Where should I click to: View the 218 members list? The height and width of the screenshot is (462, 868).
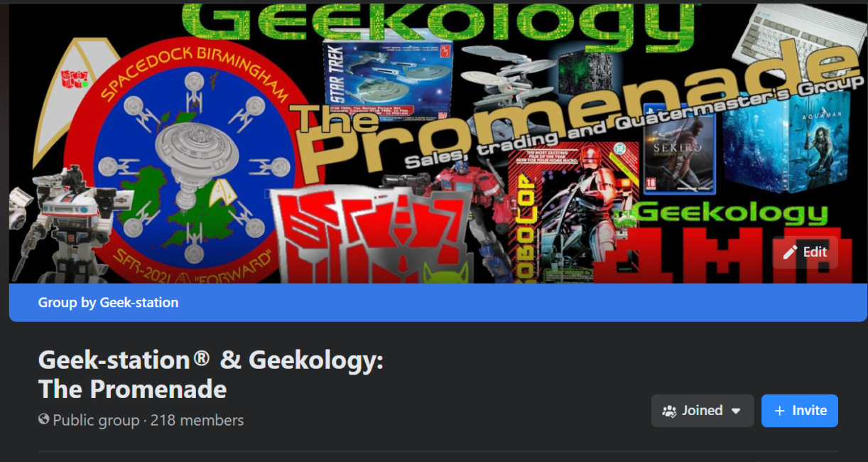197,420
